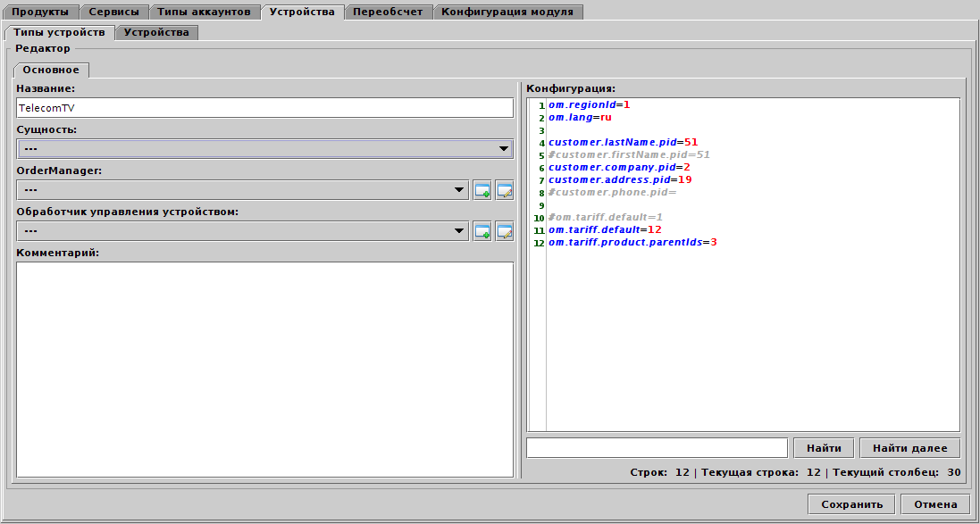Activate the Основное tab in the editor
The width and height of the screenshot is (980, 524).
coord(52,70)
